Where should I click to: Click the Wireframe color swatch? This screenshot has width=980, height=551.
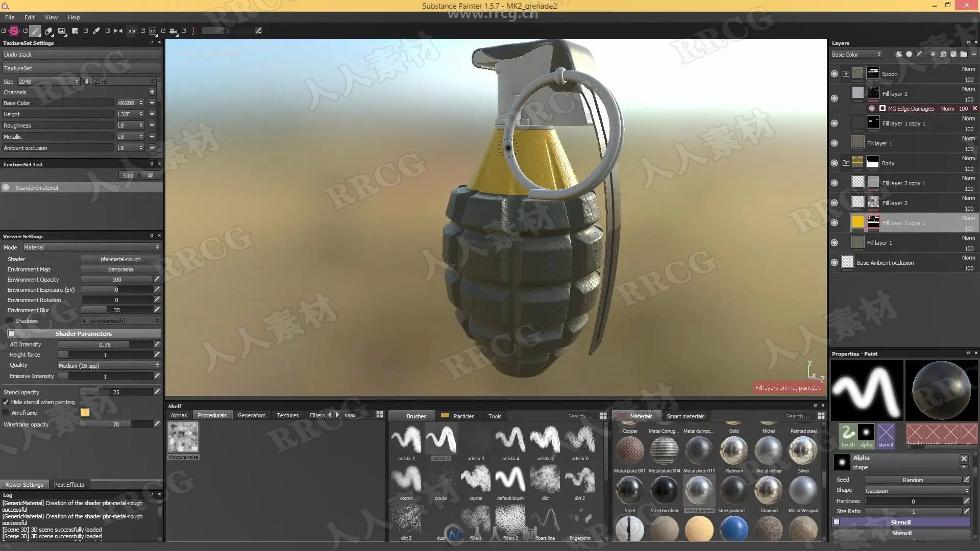[x=85, y=413]
